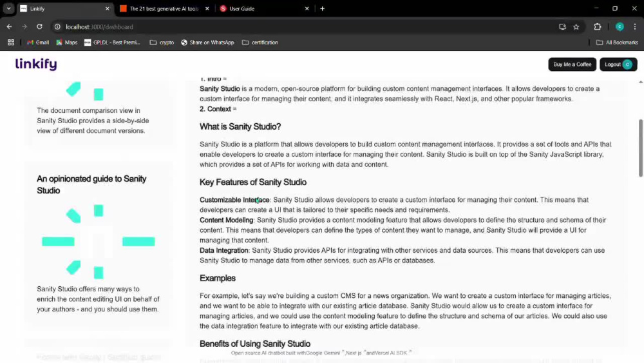Open the Gmail bookmark
This screenshot has width=644, height=363.
click(x=38, y=43)
